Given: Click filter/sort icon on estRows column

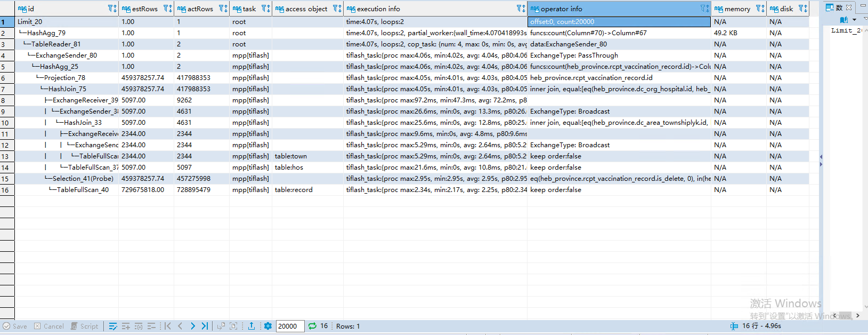Looking at the screenshot, I should point(167,9).
